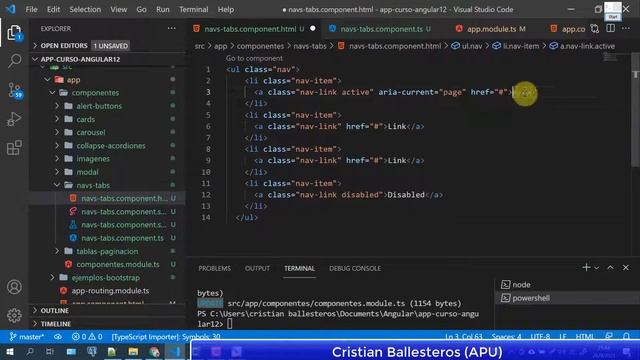
Task: Expand the modal folder
Action: 57,172
